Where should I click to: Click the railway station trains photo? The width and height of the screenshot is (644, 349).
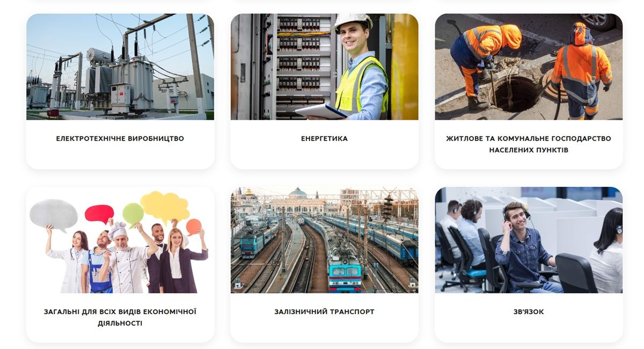(x=324, y=240)
